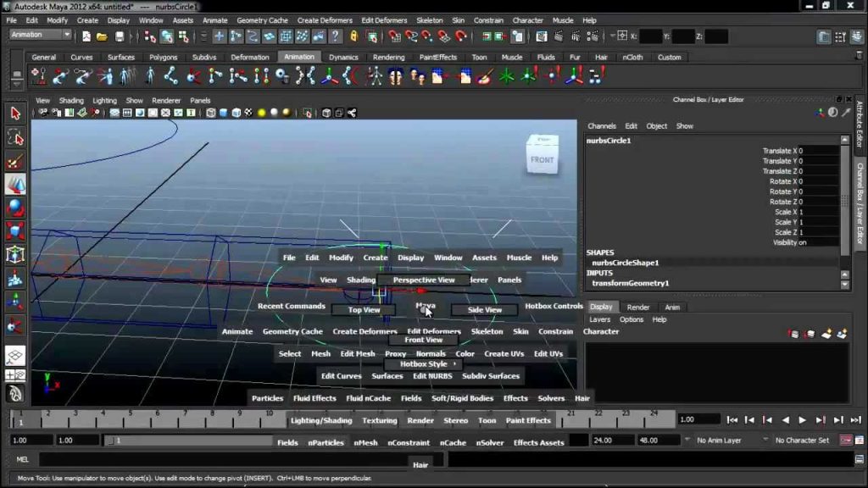Click the green asterisk shelf icon
This screenshot has width=868, height=488.
pos(507,76)
